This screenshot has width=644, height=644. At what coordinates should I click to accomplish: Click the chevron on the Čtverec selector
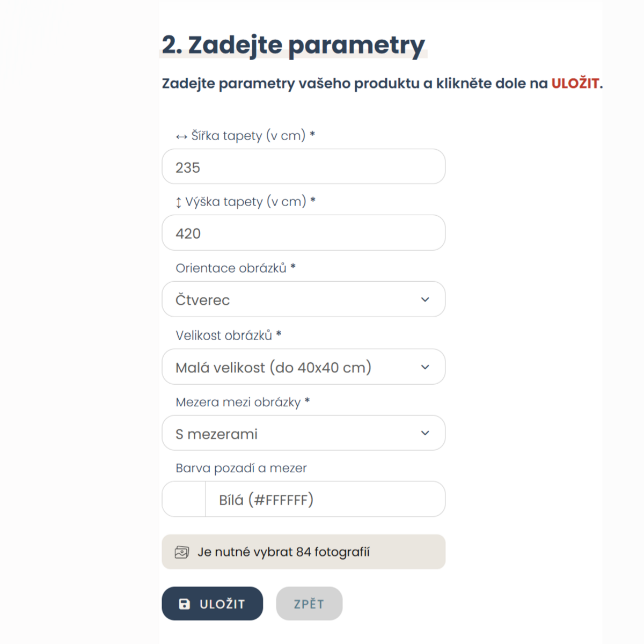pyautogui.click(x=426, y=299)
